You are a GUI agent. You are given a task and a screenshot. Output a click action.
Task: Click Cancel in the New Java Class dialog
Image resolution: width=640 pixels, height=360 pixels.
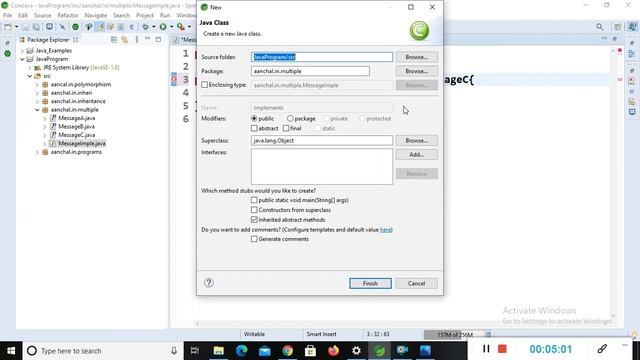point(416,283)
